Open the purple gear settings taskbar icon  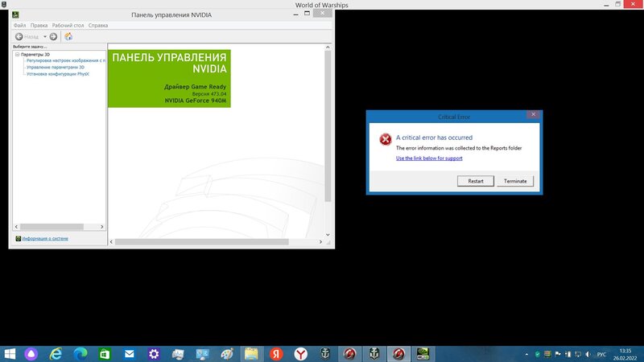[x=154, y=354]
